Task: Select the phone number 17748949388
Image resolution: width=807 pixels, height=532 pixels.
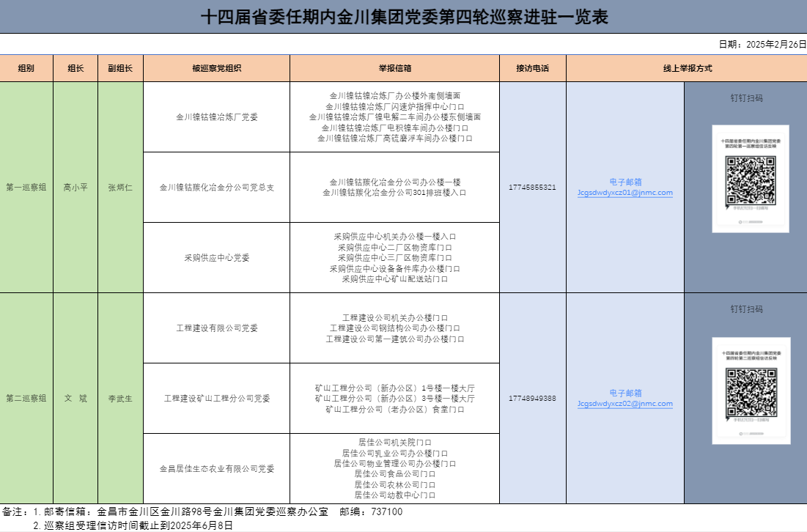Action: click(x=533, y=398)
